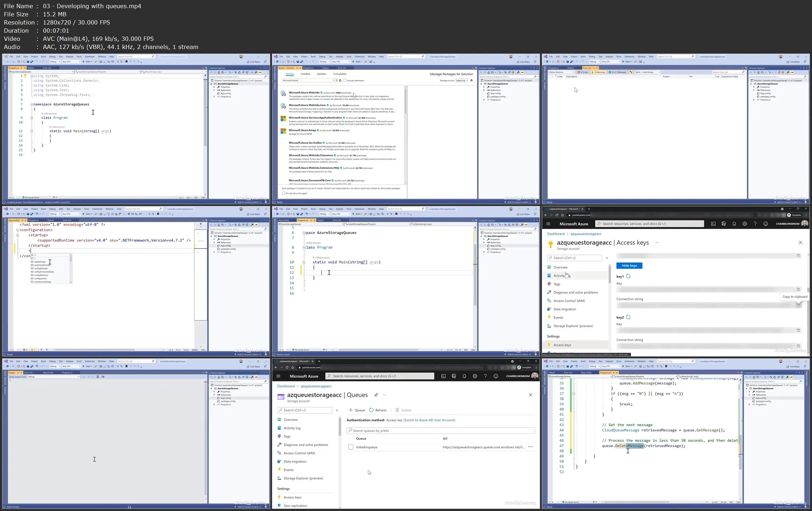Focus the 'Search queues by prefix' field

point(440,431)
